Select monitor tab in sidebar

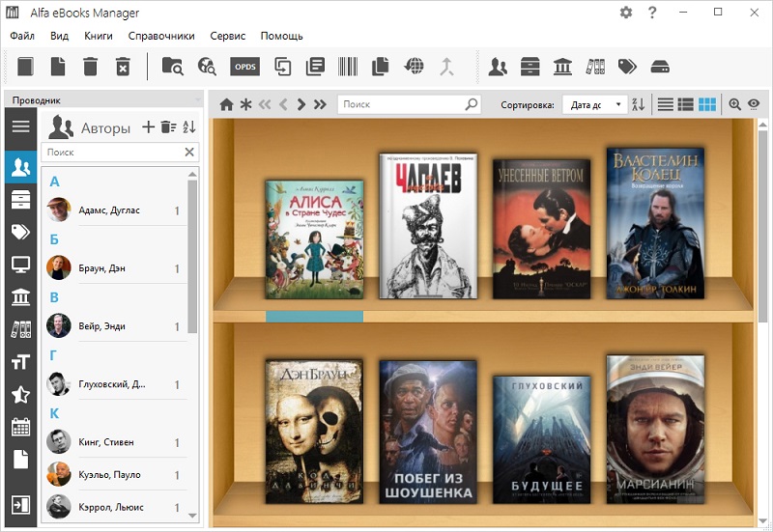[20, 265]
